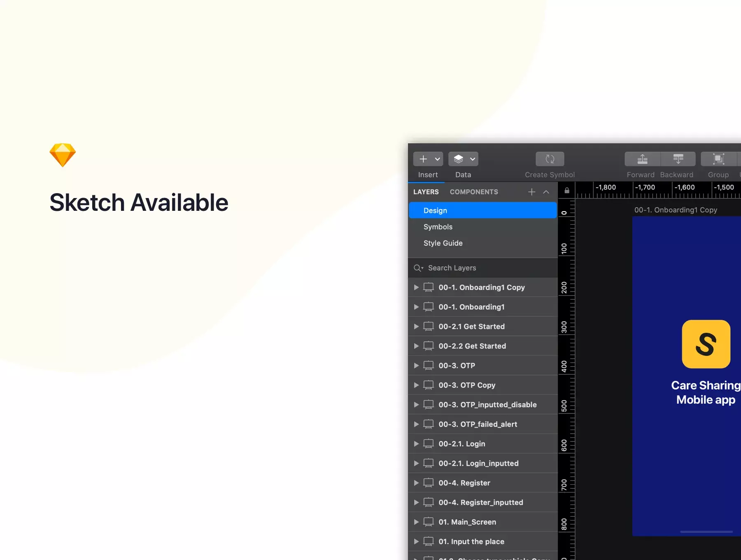Select the Layers tab
Viewport: 741px width, 560px height.
(426, 192)
